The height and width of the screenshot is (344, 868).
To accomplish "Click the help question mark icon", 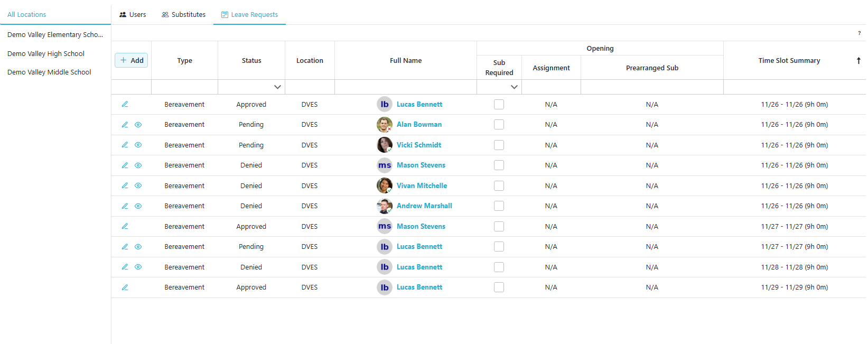I will (x=858, y=33).
